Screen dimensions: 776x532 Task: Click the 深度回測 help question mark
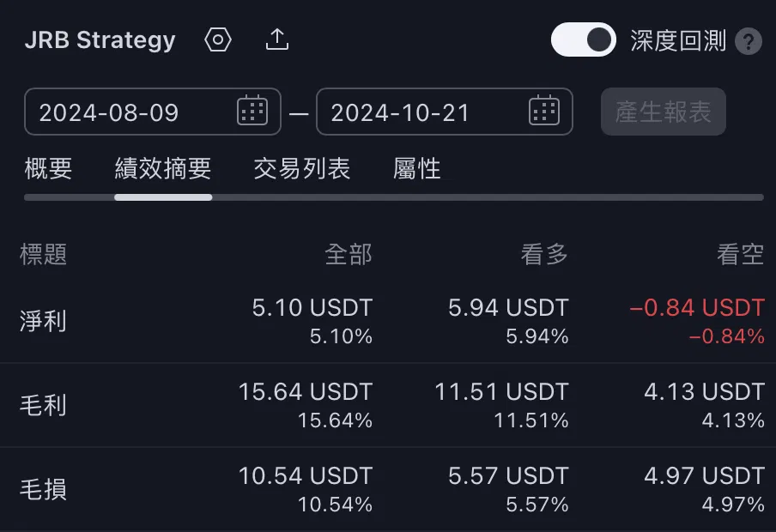tap(749, 41)
